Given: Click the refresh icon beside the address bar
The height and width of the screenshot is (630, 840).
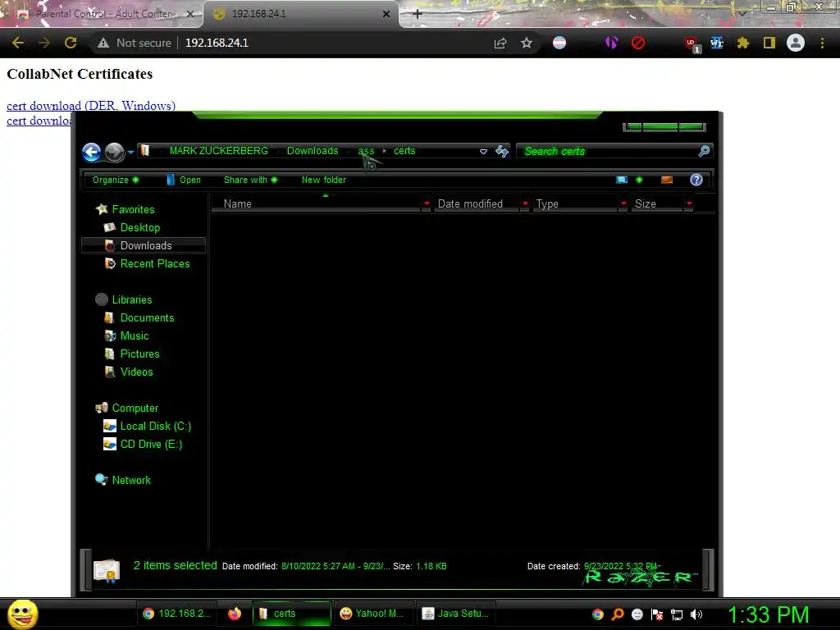Looking at the screenshot, I should pyautogui.click(x=502, y=152).
